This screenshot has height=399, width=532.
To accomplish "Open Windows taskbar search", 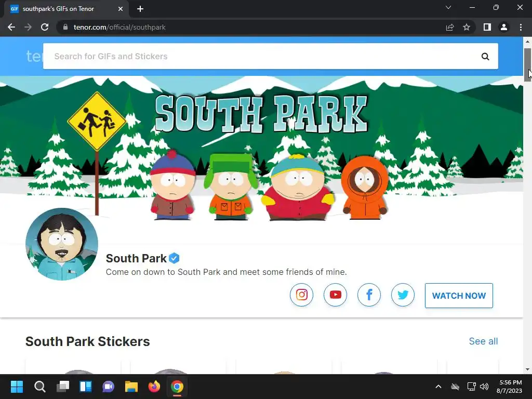I will pos(39,387).
